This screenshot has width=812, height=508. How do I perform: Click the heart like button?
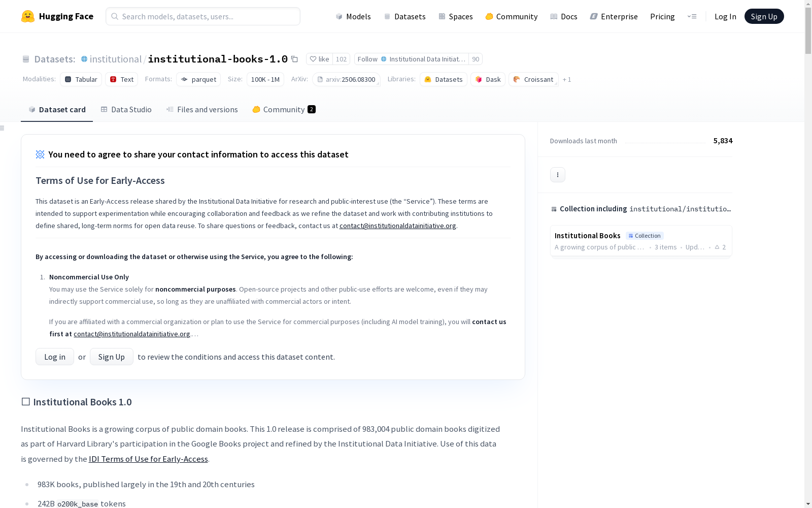[320, 59]
